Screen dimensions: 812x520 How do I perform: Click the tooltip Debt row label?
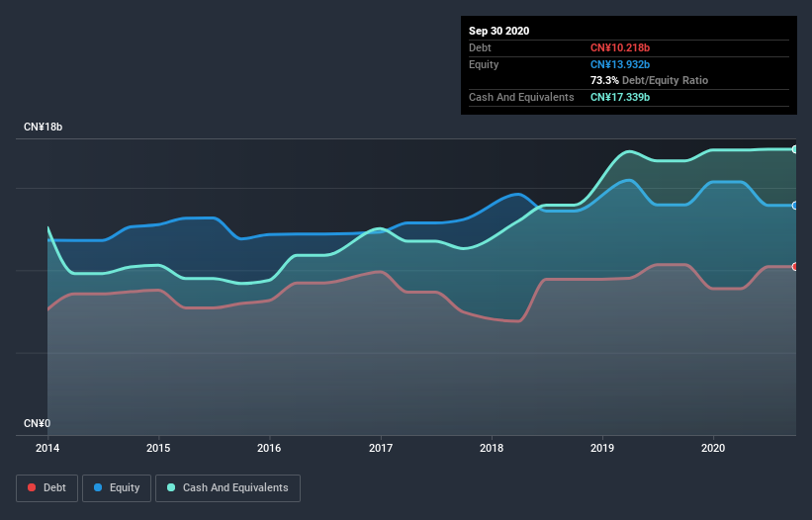pos(480,47)
